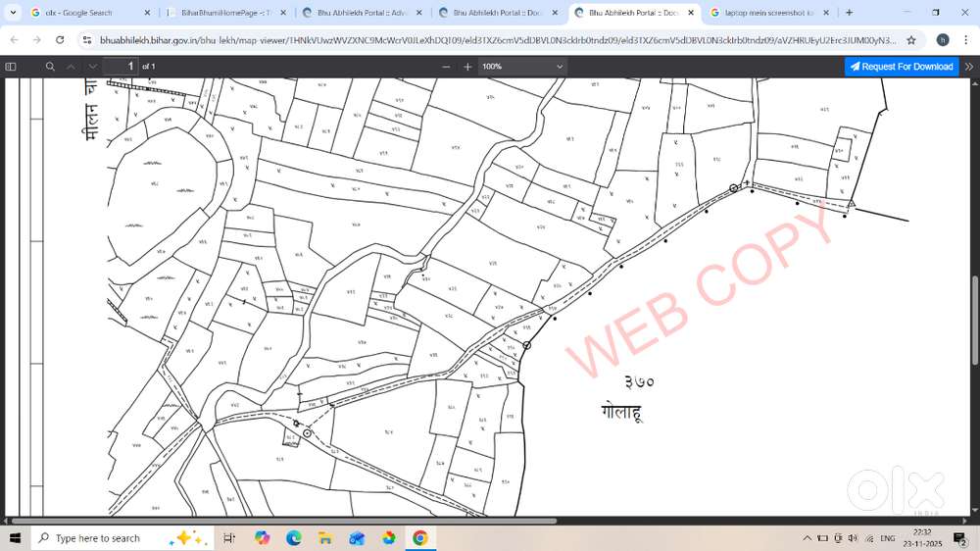Open a new browser tab
The height and width of the screenshot is (551, 980).
(x=849, y=13)
